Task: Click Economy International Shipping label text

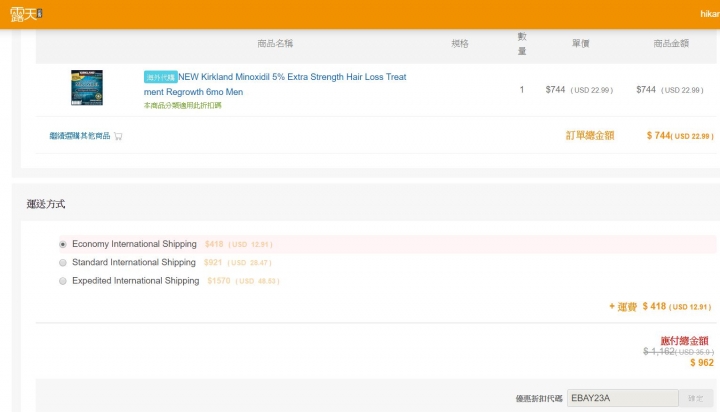Action: click(x=134, y=244)
